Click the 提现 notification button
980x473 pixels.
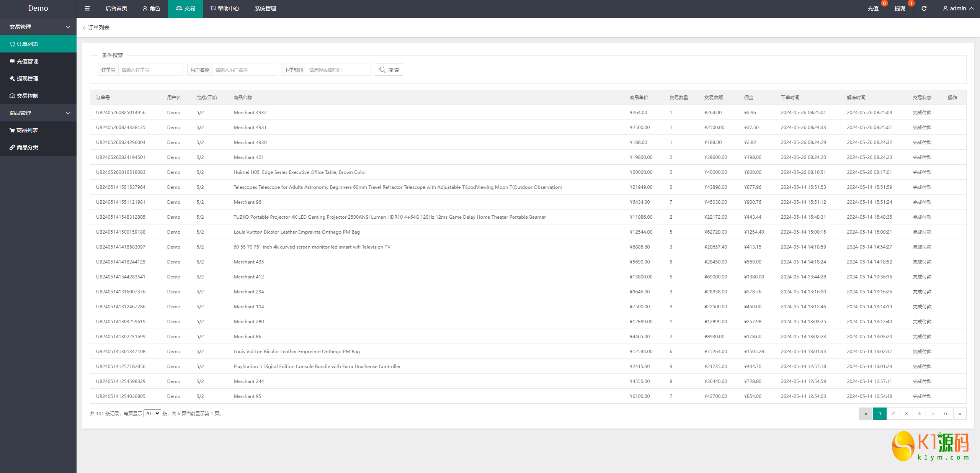pyautogui.click(x=900, y=8)
